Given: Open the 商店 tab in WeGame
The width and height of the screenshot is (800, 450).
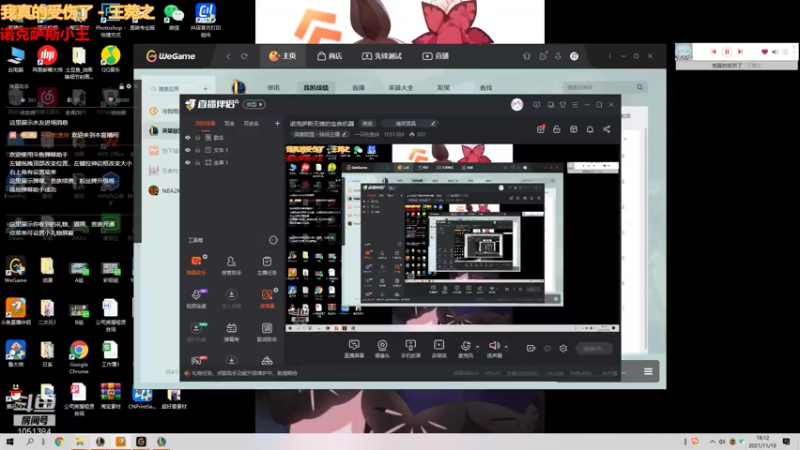Looking at the screenshot, I should (329, 56).
